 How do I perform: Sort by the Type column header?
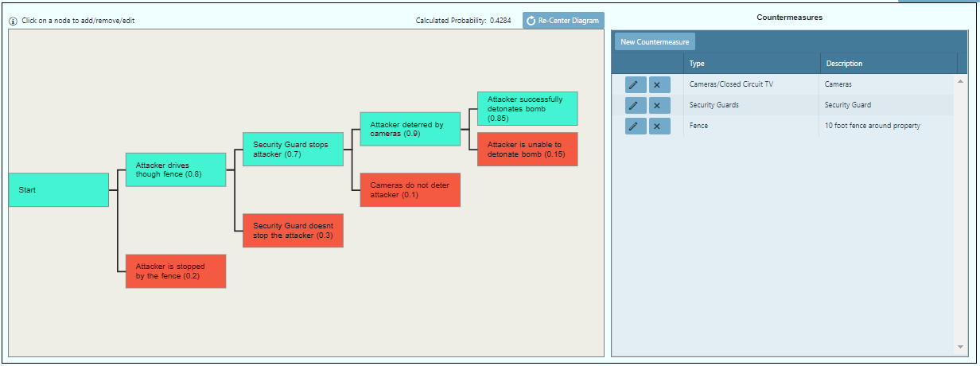click(x=752, y=64)
